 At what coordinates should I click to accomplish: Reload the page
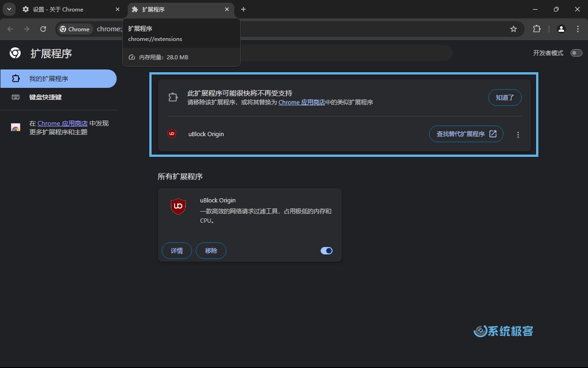pyautogui.click(x=43, y=29)
